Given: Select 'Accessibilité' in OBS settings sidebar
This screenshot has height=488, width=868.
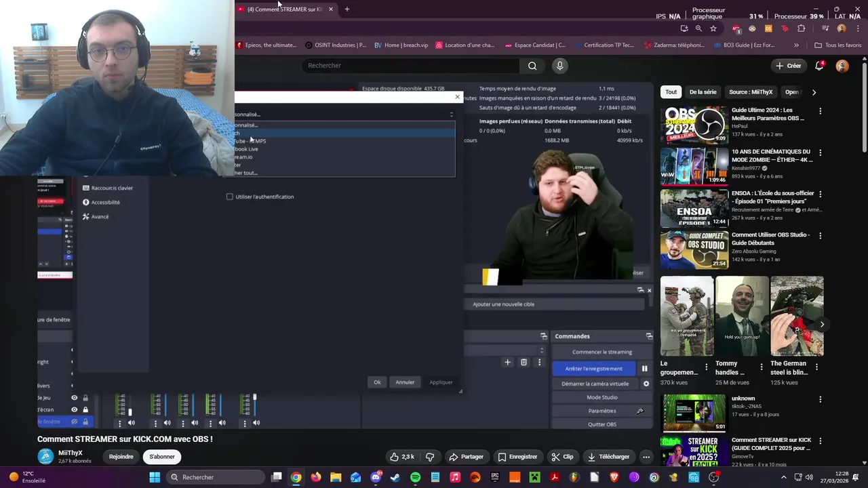Looking at the screenshot, I should click(x=101, y=202).
